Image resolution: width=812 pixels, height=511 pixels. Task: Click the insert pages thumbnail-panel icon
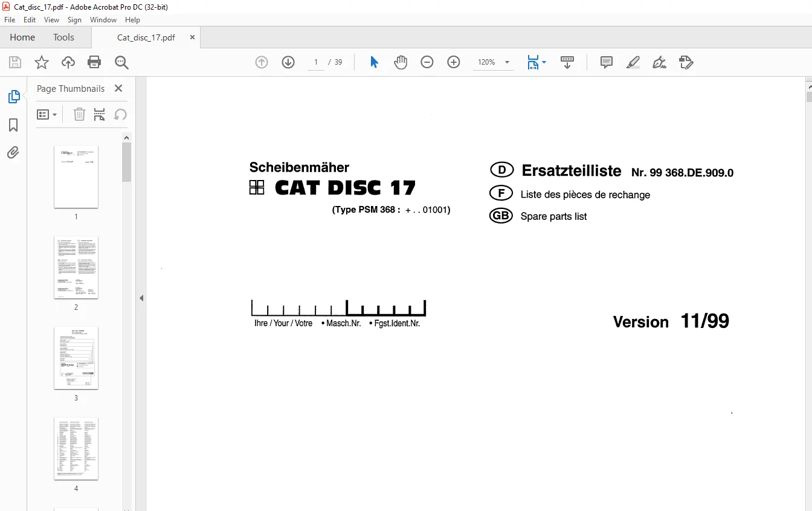tap(100, 114)
